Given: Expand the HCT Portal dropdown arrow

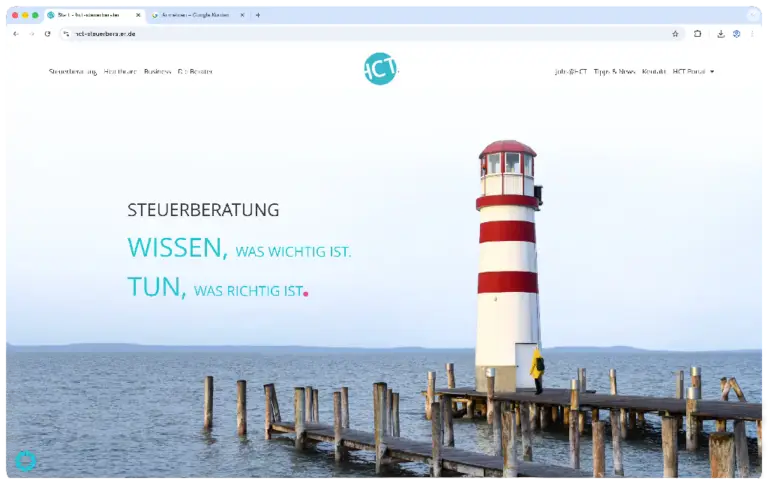Looking at the screenshot, I should [712, 72].
